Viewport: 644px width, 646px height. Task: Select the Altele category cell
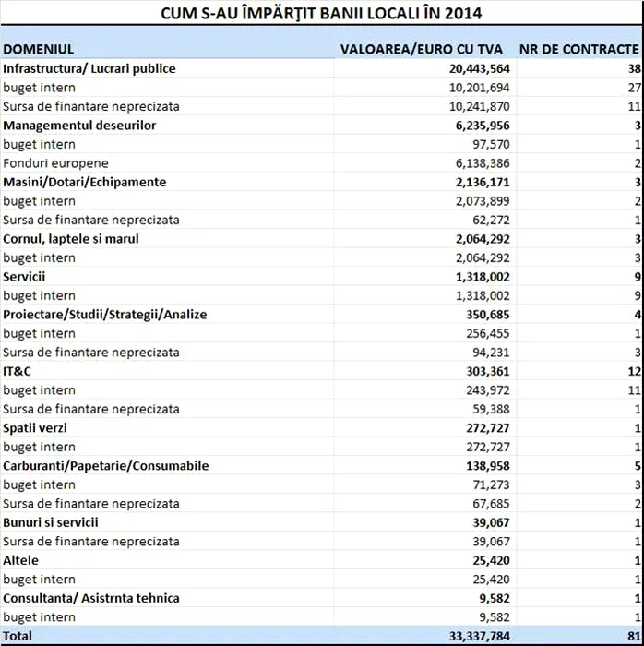[21, 560]
